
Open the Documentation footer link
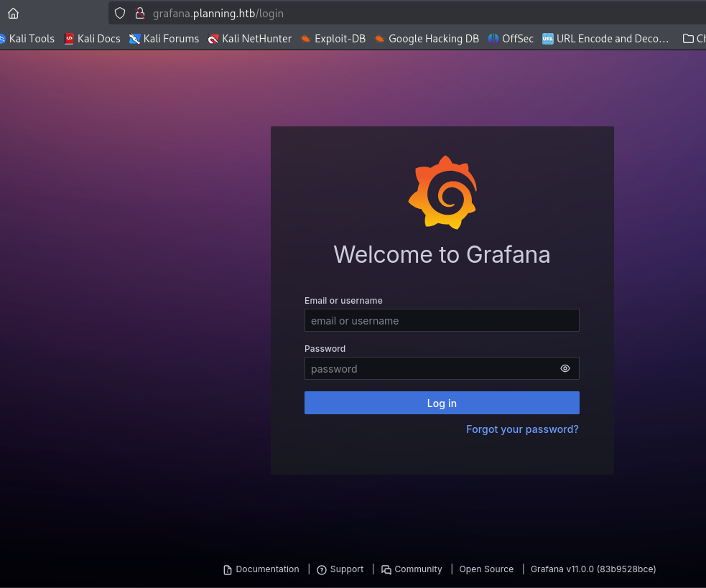[261, 569]
